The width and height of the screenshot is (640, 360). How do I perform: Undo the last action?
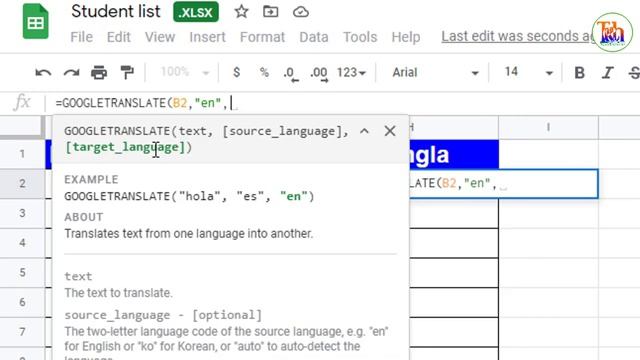[43, 73]
